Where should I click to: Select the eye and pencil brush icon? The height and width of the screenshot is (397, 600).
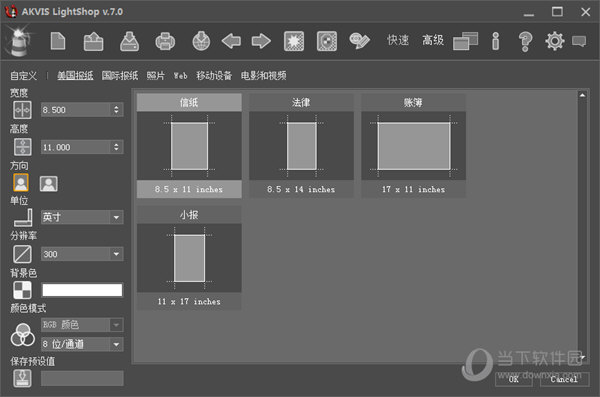359,41
